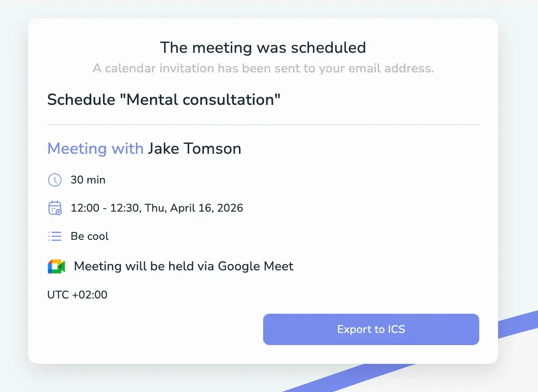Click the horizontal divider under the heading
Image resolution: width=538 pixels, height=392 pixels.
coord(263,125)
